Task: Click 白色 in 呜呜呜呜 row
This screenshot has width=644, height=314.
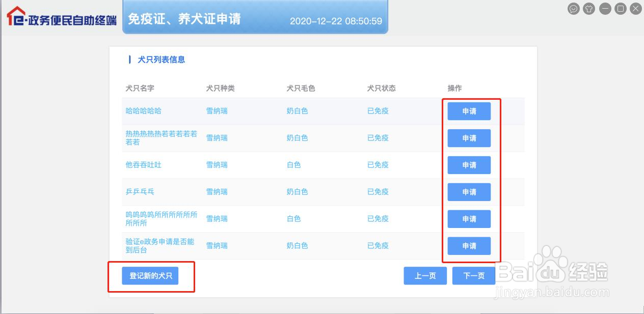Action: click(x=294, y=219)
